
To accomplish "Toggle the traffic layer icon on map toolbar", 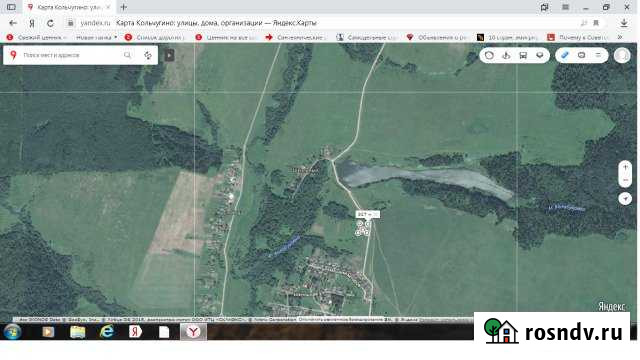I will pos(489,55).
